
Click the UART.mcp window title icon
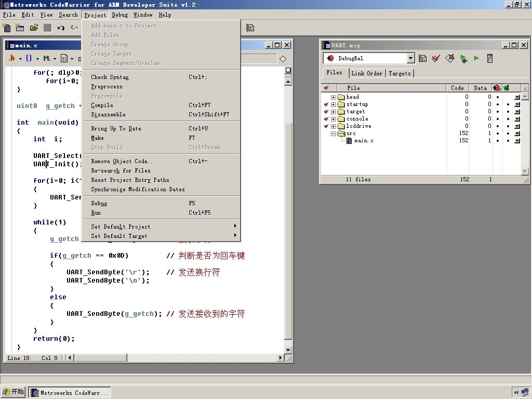point(326,45)
